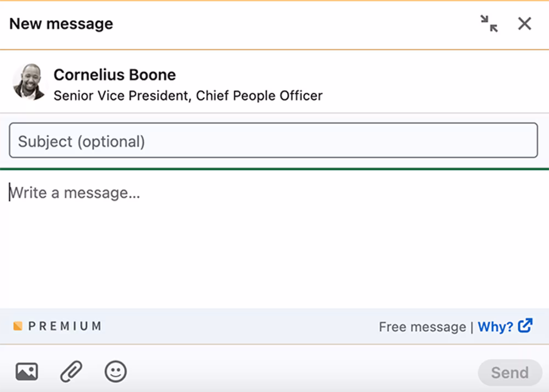Close the New message dialog
The width and height of the screenshot is (549, 392).
(524, 24)
